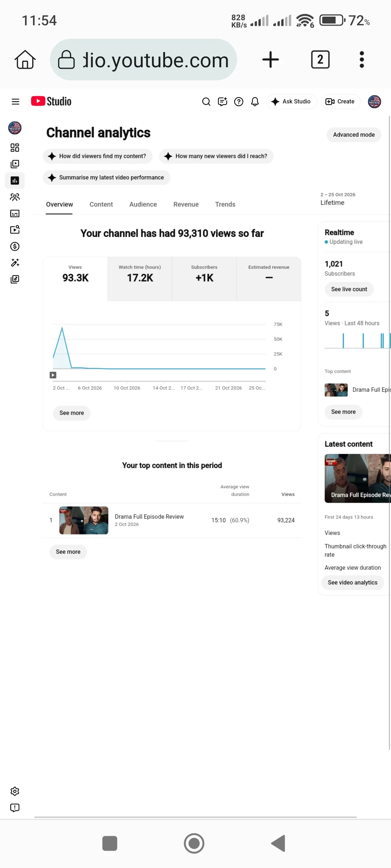This screenshot has height=868, width=391.
Task: Open Subtitles icon in sidebar
Action: [x=15, y=213]
